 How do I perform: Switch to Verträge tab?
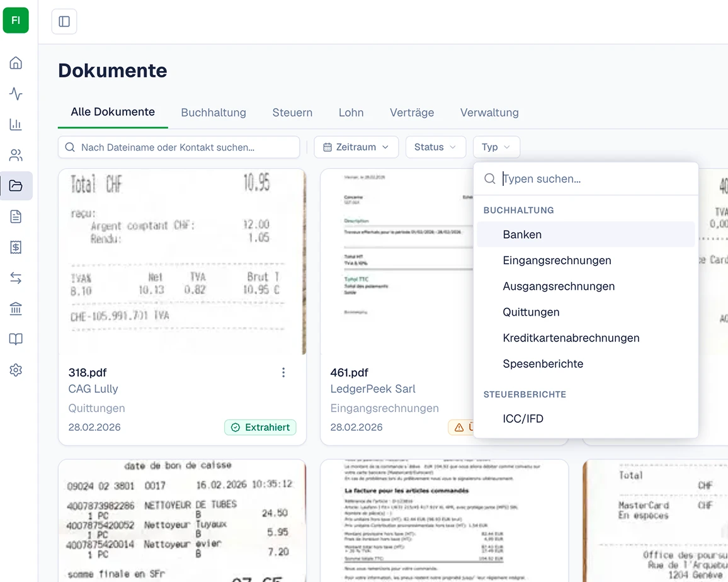(x=412, y=112)
